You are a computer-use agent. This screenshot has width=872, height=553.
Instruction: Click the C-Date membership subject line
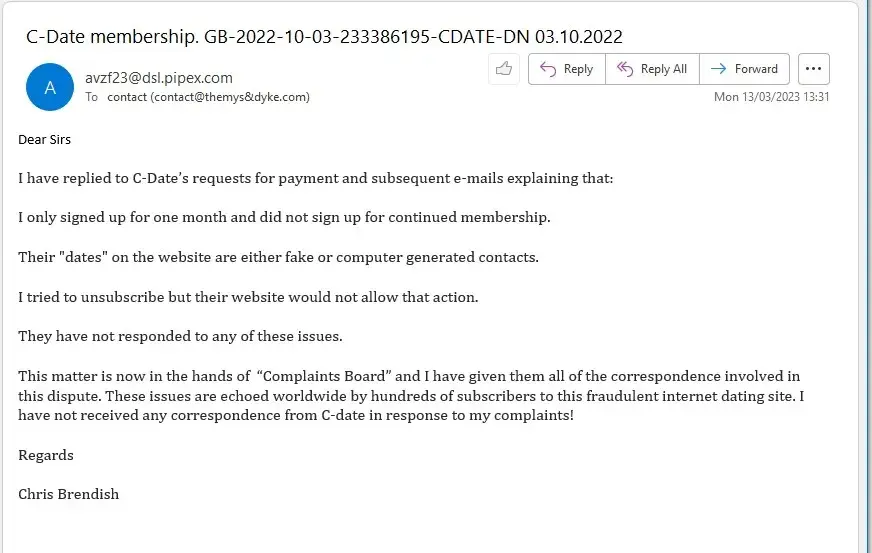(324, 37)
